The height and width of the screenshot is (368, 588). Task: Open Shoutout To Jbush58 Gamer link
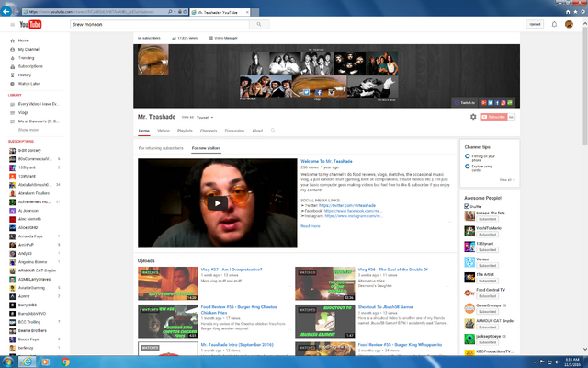click(x=386, y=307)
